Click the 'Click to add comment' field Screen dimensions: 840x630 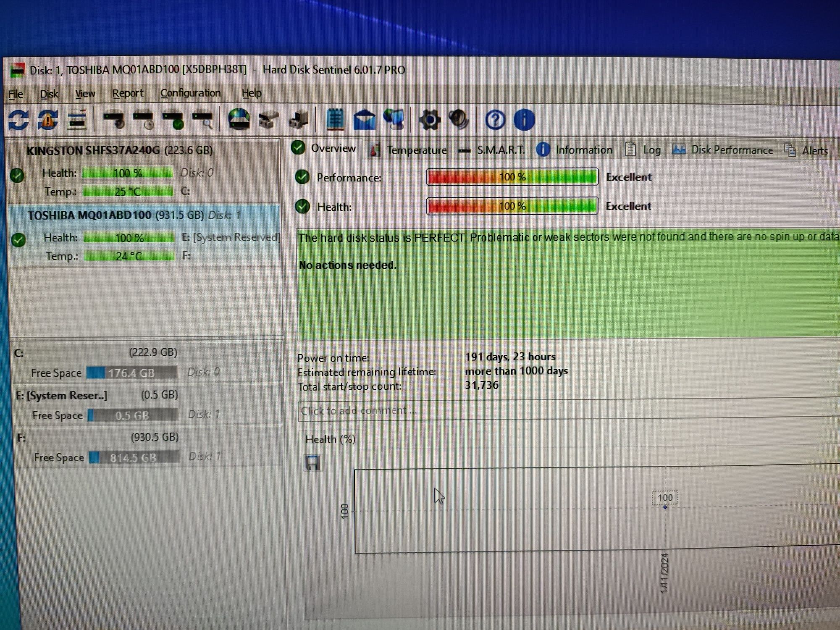[569, 410]
